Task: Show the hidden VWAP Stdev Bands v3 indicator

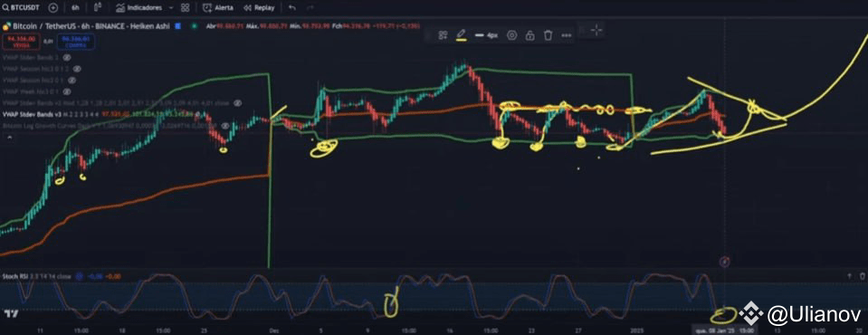Action: click(x=237, y=103)
